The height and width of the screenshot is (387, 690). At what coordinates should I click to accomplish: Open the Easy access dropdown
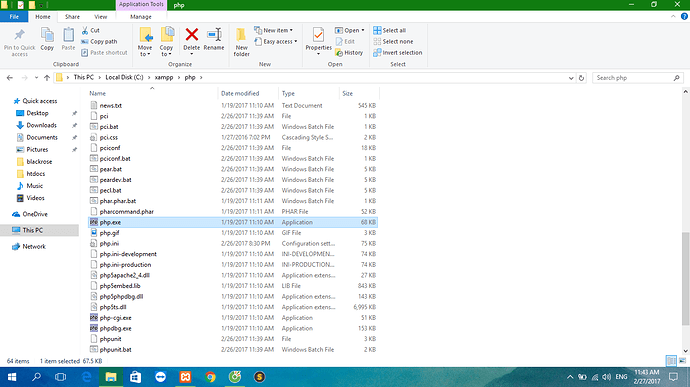(x=275, y=41)
